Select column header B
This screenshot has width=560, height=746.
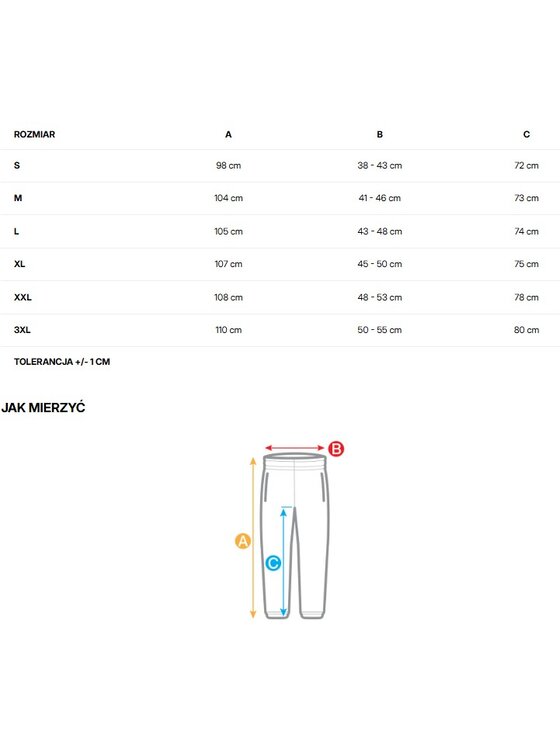380,135
